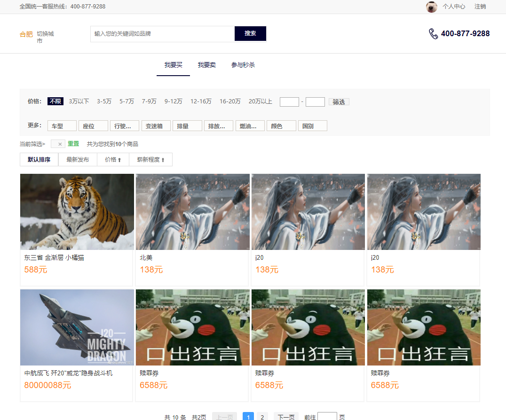The width and height of the screenshot is (506, 420).
Task: Click 注销 to log out
Action: (480, 7)
